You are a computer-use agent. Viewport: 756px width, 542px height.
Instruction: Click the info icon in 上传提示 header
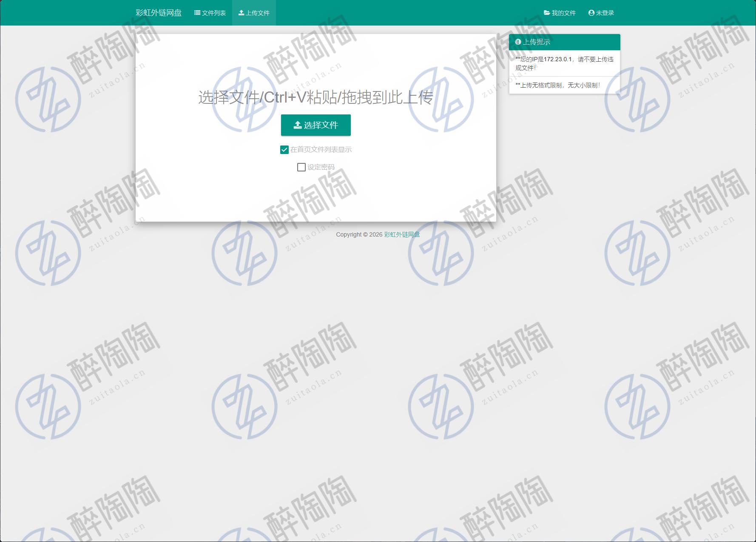[518, 42]
